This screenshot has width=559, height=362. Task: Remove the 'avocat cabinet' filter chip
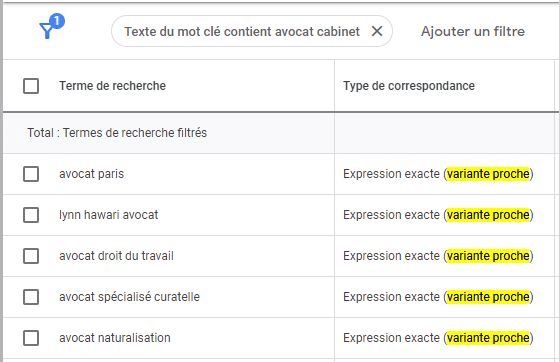point(377,31)
